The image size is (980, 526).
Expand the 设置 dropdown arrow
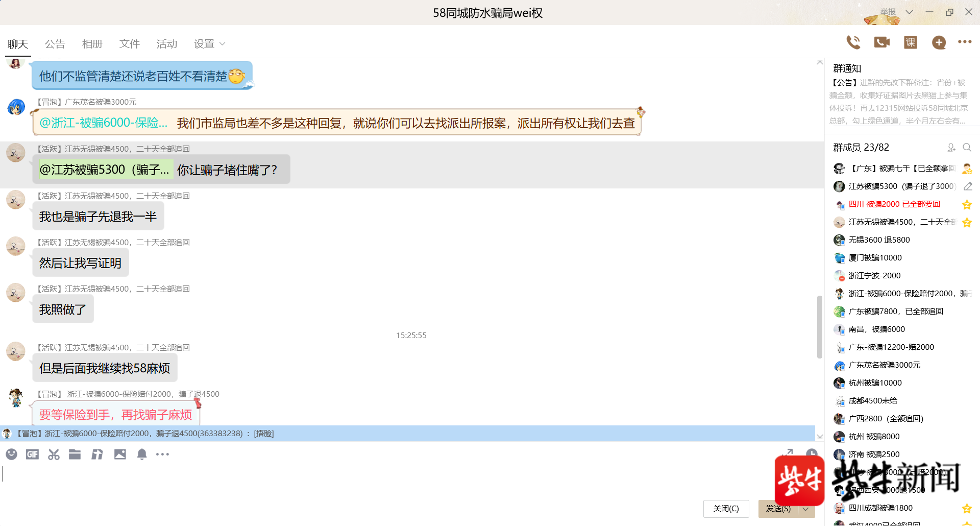coord(222,44)
